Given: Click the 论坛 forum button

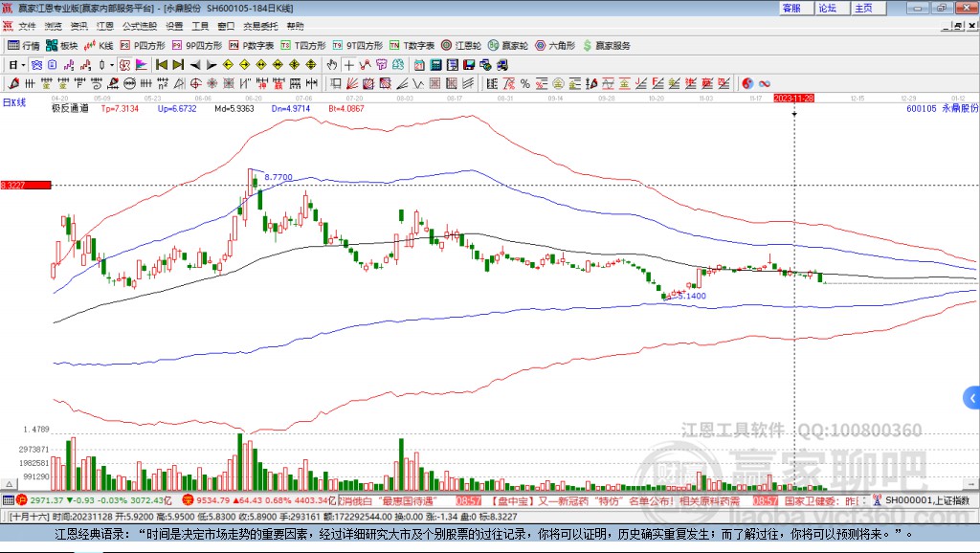Looking at the screenshot, I should (832, 8).
